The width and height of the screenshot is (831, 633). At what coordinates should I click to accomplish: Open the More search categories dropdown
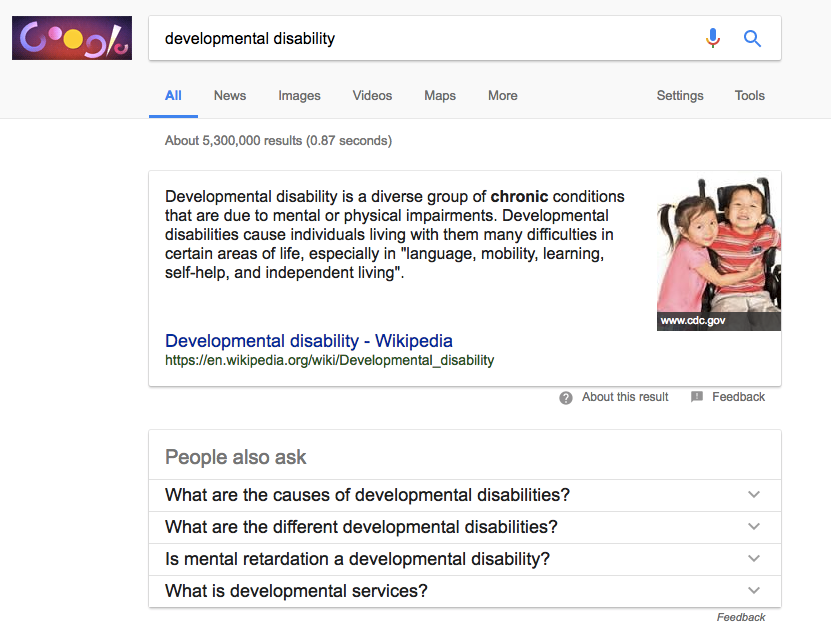tap(502, 96)
